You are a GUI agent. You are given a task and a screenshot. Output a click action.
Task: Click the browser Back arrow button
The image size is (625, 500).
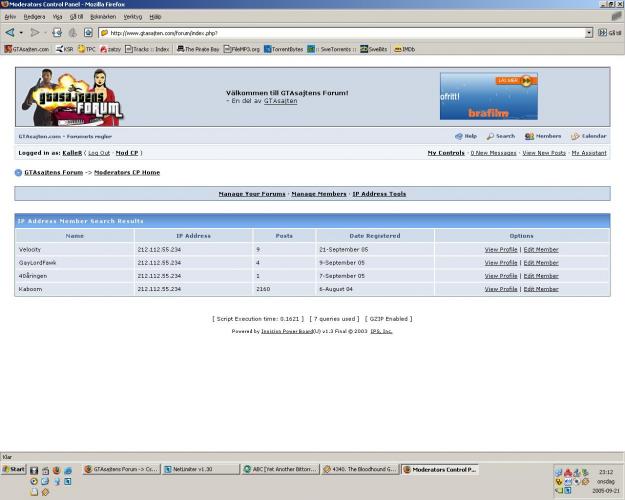tap(9, 33)
